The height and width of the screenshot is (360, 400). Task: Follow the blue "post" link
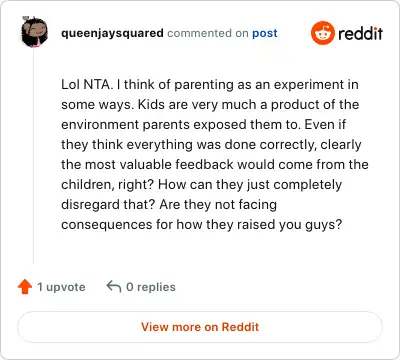[x=265, y=33]
